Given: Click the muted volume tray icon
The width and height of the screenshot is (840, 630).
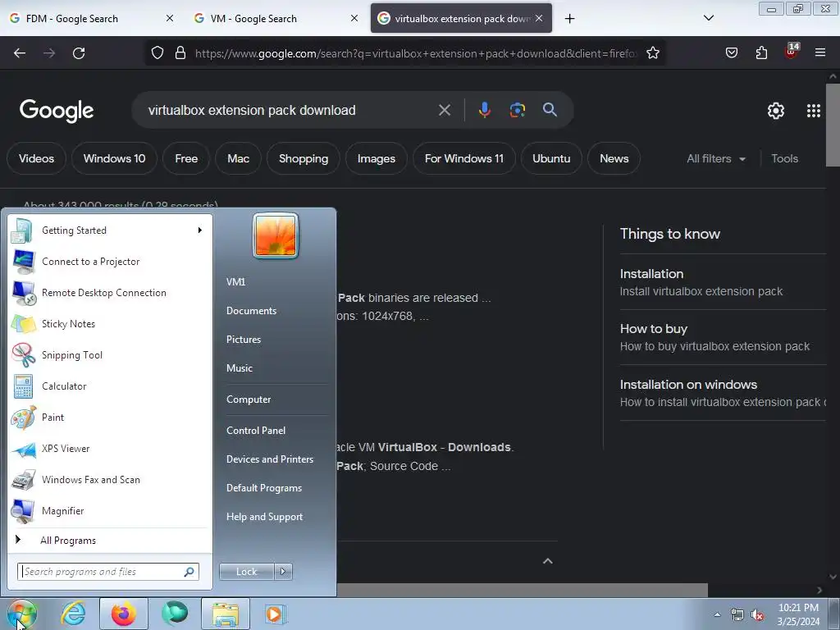Looking at the screenshot, I should [756, 615].
